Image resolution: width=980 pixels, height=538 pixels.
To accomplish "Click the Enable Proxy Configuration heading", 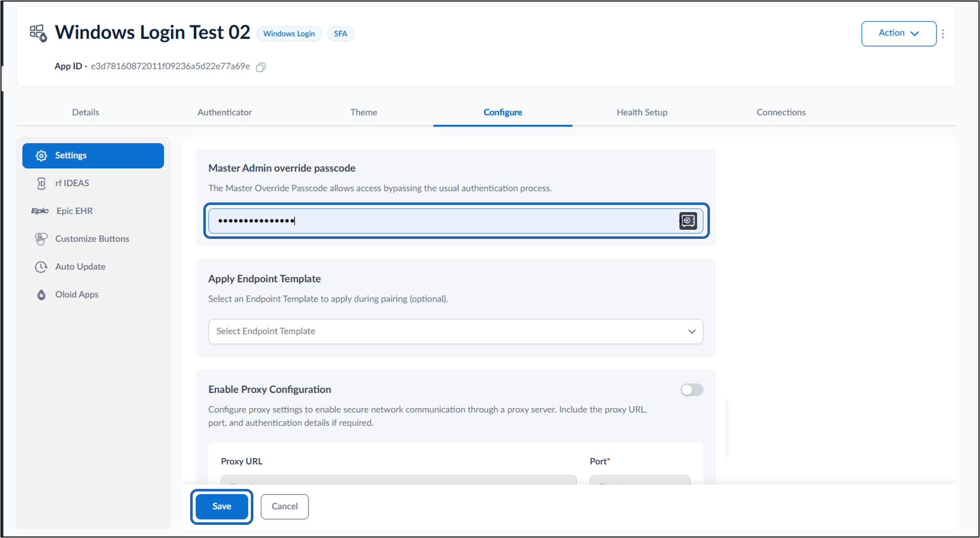I will (270, 390).
